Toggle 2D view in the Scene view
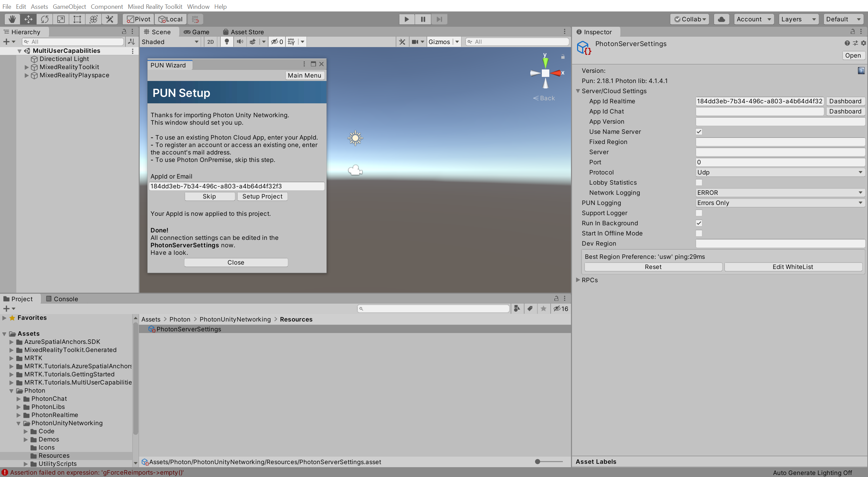Image resolution: width=868 pixels, height=477 pixels. click(x=210, y=42)
